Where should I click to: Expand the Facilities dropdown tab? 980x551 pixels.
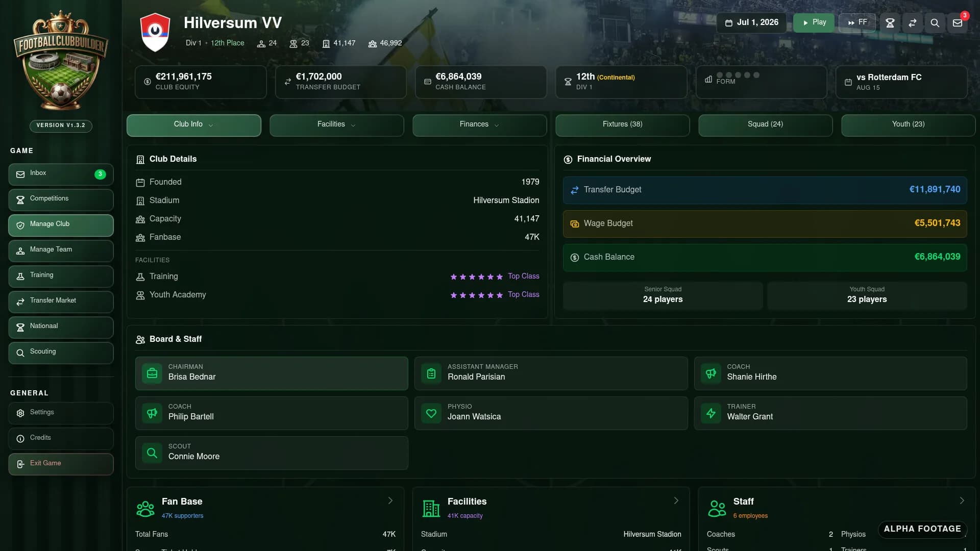point(337,125)
